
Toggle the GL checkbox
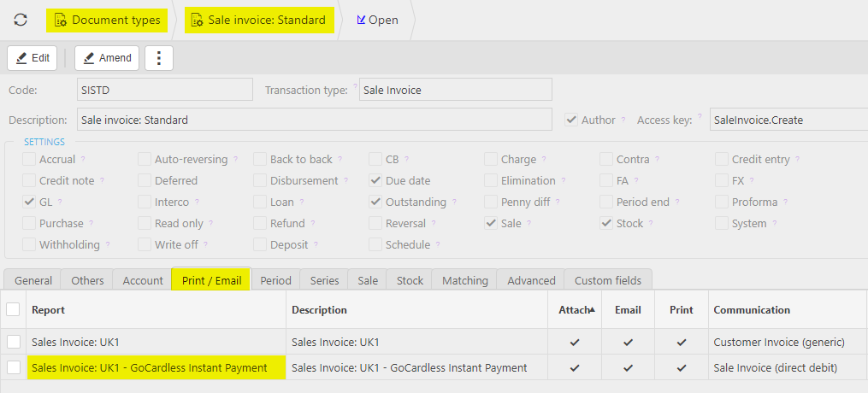(29, 202)
